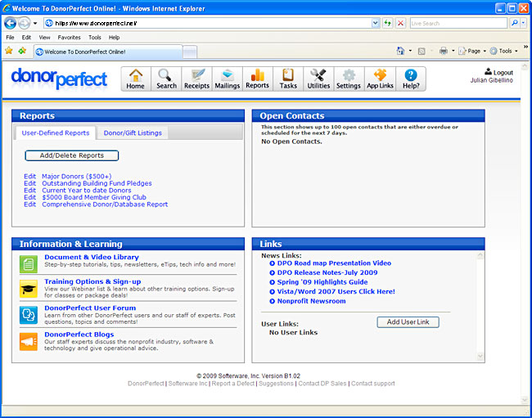
Task: Refresh the page with the green arrows icon
Action: coord(387,23)
